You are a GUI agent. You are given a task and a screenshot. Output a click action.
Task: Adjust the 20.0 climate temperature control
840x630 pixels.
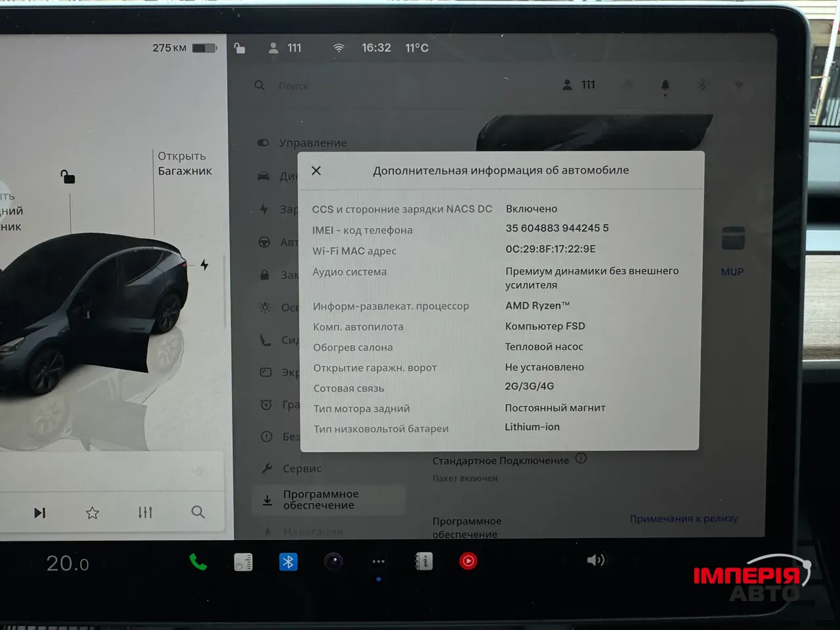67,563
